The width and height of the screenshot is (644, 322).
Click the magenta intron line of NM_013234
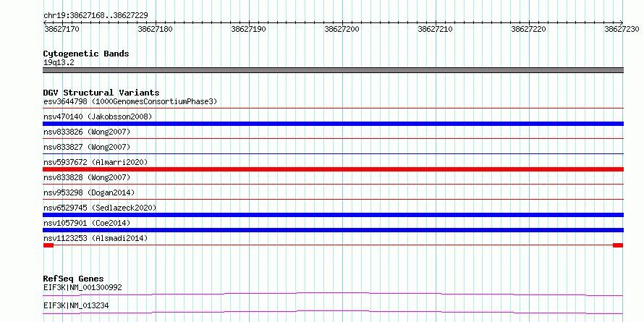point(333,312)
